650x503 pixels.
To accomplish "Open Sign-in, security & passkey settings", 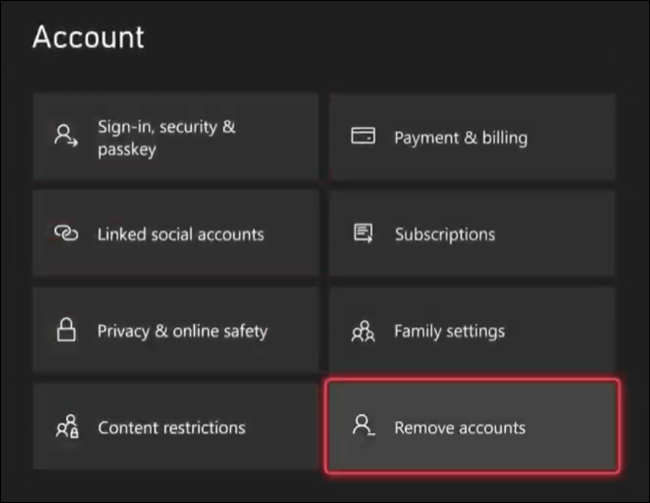I will 166,138.
